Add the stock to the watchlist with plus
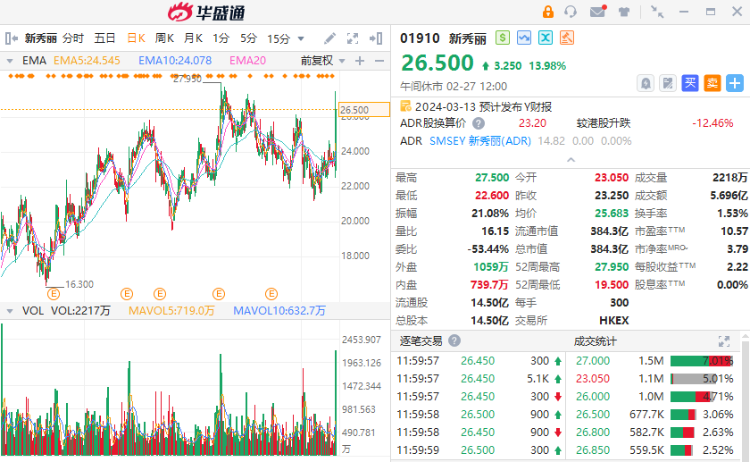 [735, 83]
